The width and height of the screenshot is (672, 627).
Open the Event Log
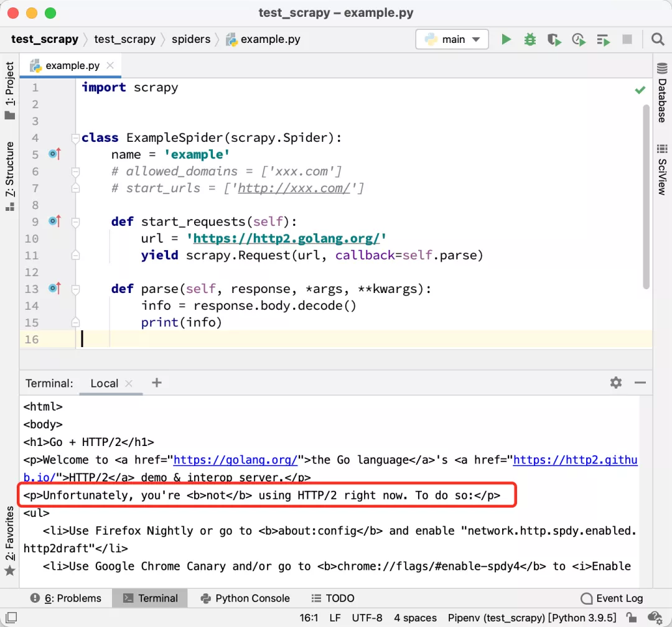(x=612, y=598)
